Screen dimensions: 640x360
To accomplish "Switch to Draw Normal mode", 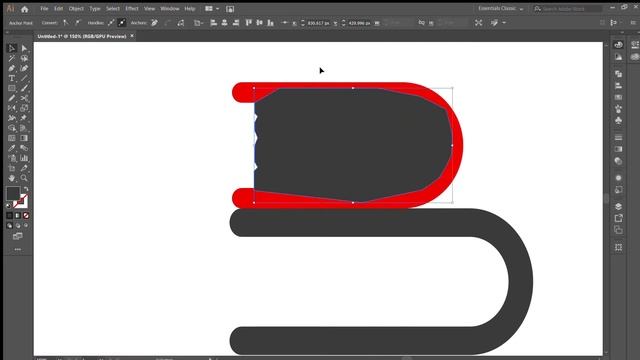I will [x=9, y=225].
